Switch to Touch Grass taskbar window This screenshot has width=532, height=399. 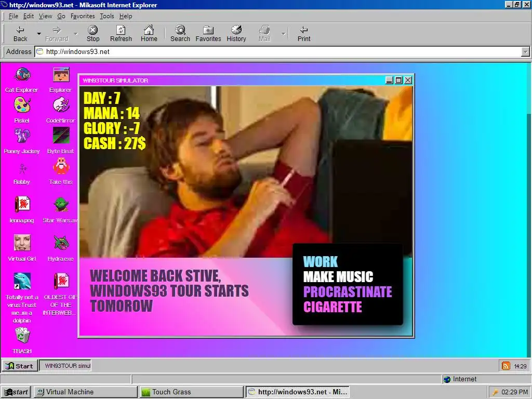[x=191, y=392]
